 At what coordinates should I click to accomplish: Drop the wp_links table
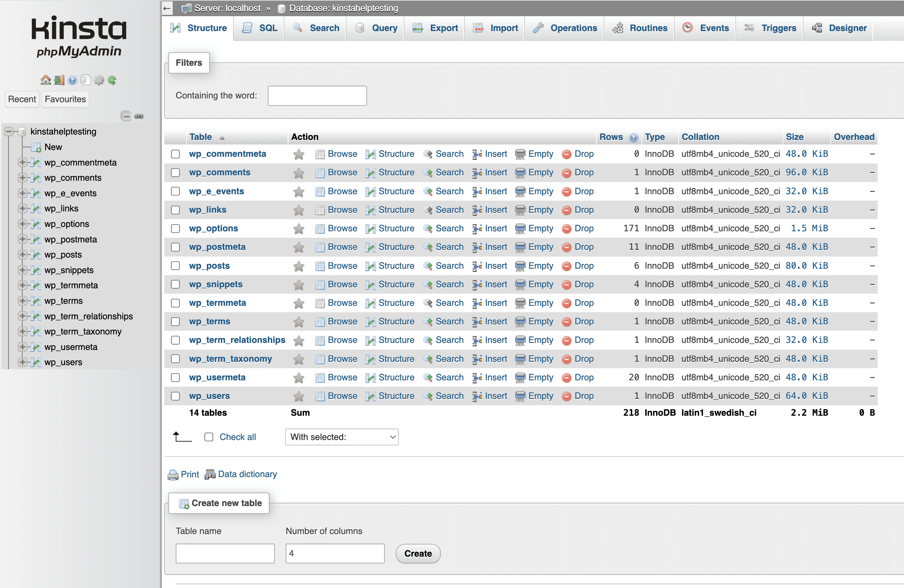(x=584, y=209)
